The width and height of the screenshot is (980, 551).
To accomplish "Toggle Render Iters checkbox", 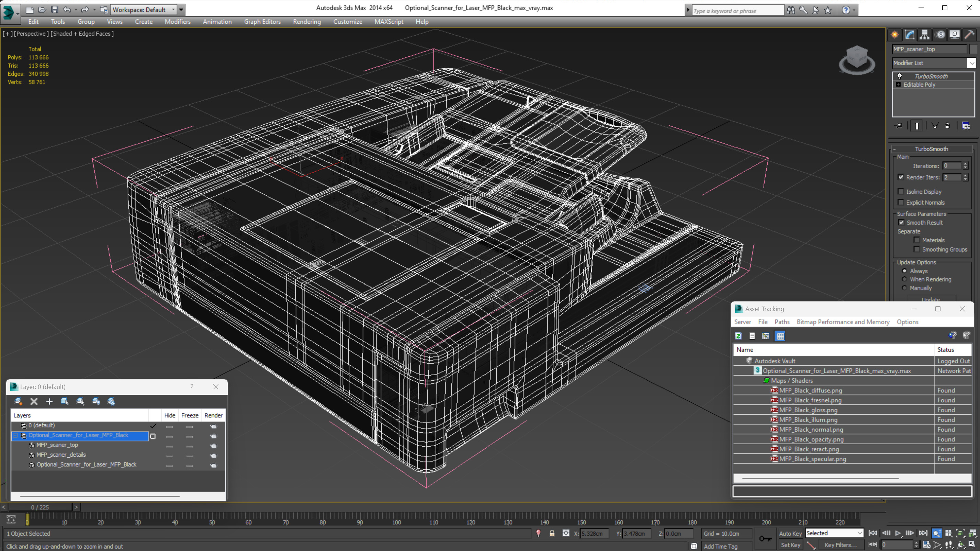I will 901,177.
